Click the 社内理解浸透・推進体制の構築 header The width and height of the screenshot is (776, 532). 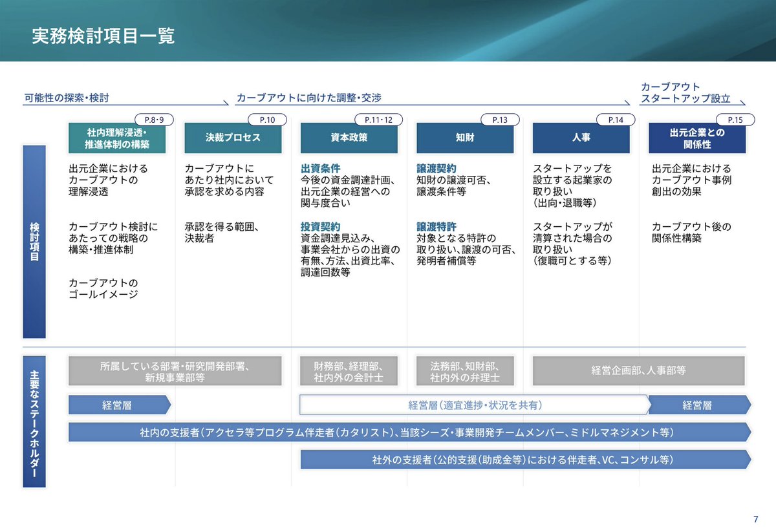pos(117,137)
